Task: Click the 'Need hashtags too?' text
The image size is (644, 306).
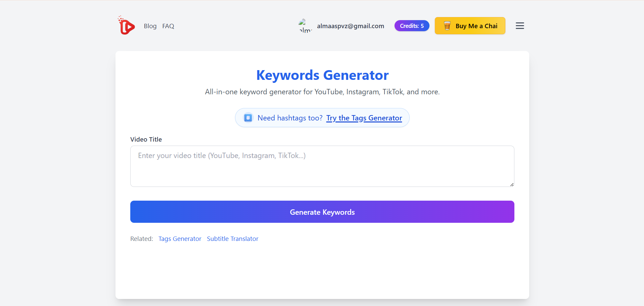Action: click(290, 118)
